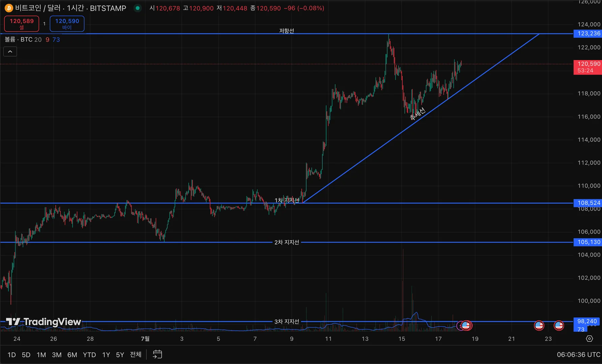Click the orange Bitcoin symbol logo
The height and width of the screenshot is (364, 602).
[x=9, y=8]
